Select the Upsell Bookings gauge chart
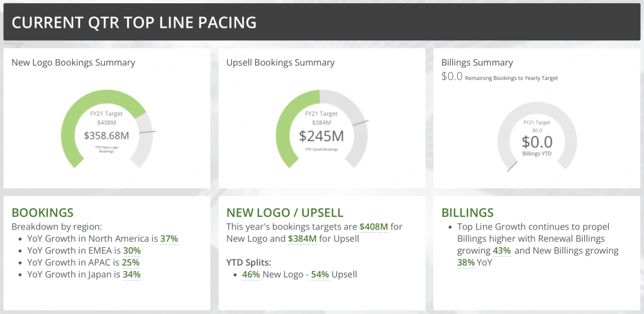644x314 pixels. [x=321, y=128]
